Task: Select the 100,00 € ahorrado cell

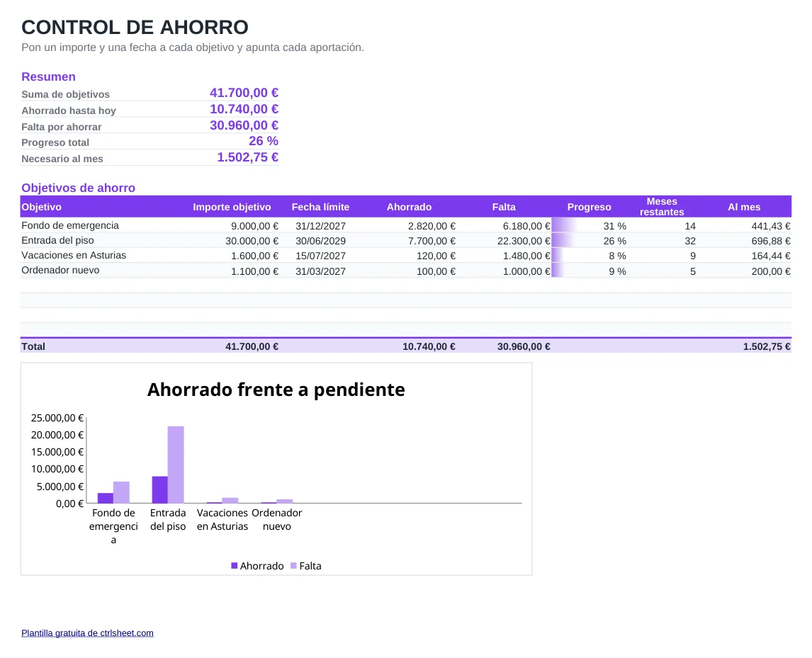Action: 436,271
